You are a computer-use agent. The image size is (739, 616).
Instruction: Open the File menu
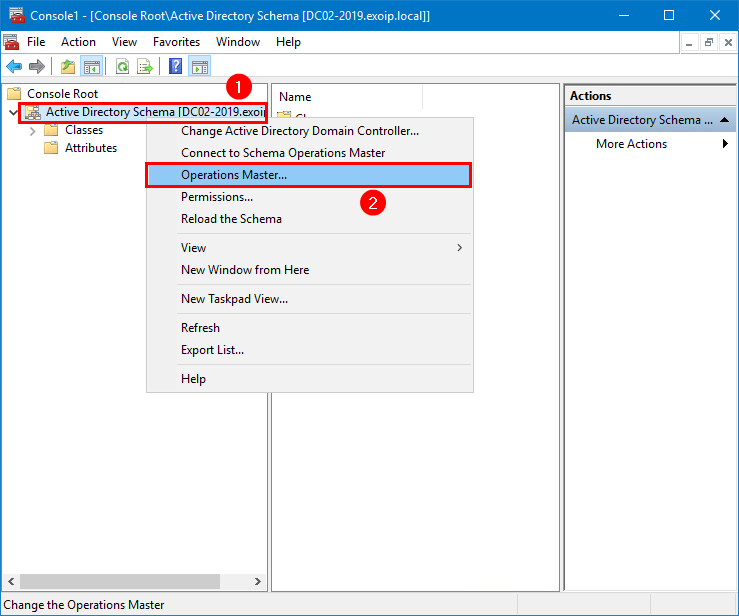click(36, 42)
